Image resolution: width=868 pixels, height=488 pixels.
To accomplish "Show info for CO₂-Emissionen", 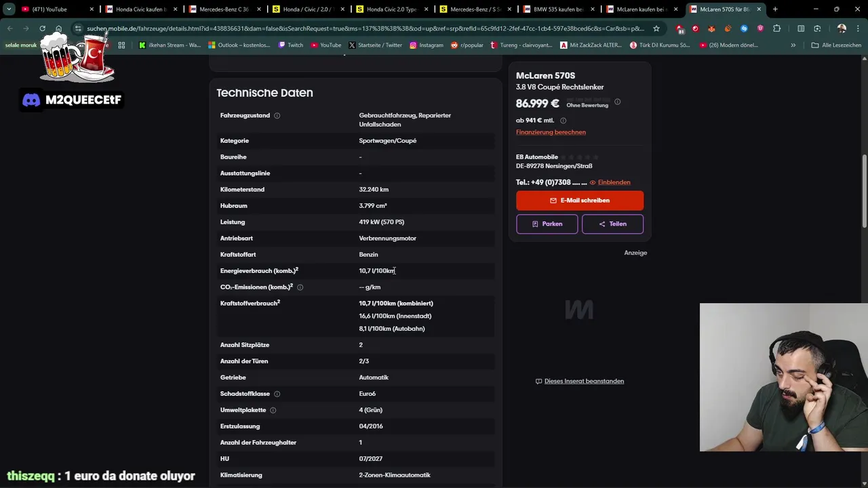I will [x=300, y=287].
